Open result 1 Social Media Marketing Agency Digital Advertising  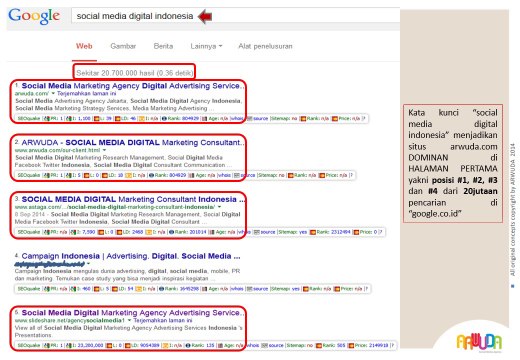click(133, 86)
